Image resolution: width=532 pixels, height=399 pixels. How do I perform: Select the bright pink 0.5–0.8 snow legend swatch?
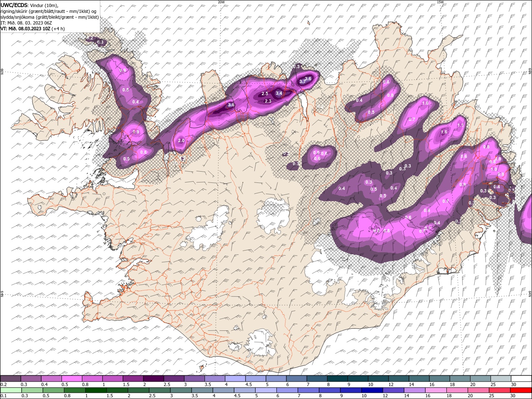pos(71,379)
